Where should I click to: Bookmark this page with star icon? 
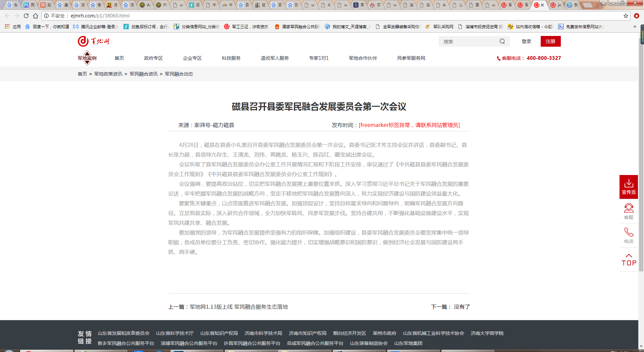[x=626, y=16]
